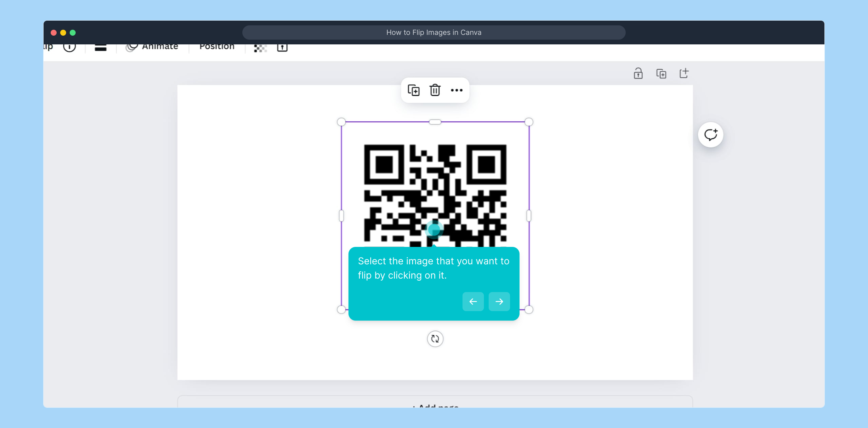Open the Position panel in toolbar
The width and height of the screenshot is (868, 428).
[217, 47]
